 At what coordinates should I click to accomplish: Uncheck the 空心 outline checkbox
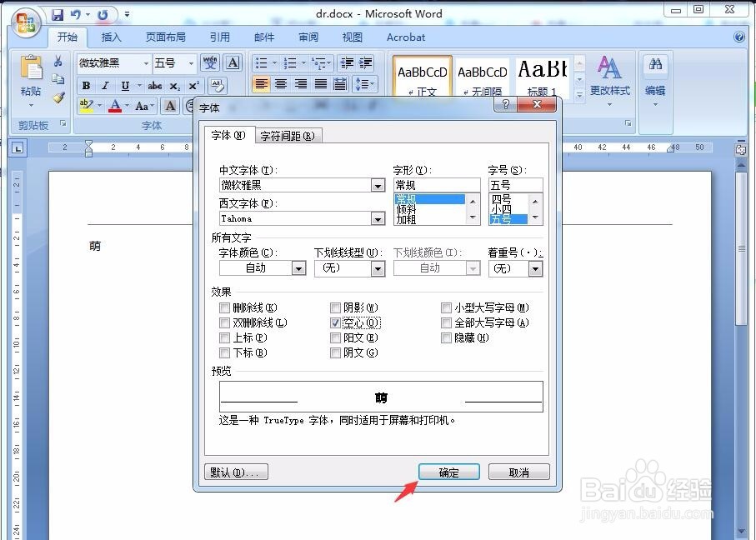(x=335, y=322)
